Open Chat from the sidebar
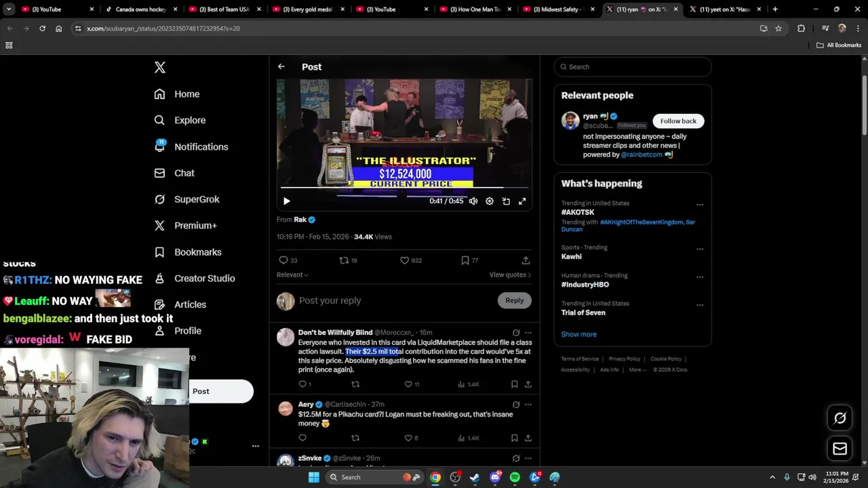Image resolution: width=868 pixels, height=488 pixels. pyautogui.click(x=174, y=173)
